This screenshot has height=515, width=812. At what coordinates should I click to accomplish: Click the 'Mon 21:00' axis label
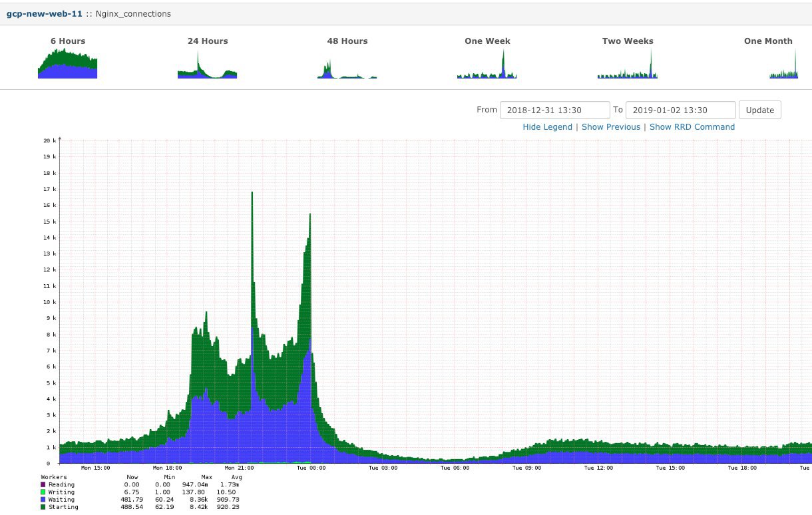[x=240, y=468]
